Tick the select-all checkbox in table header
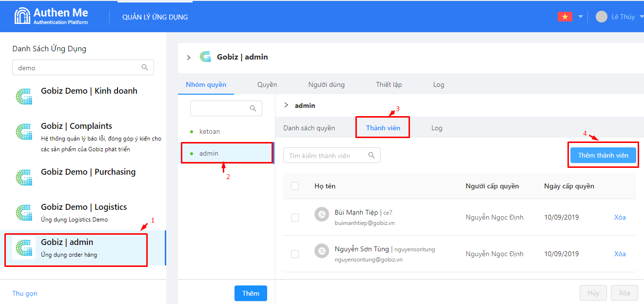The image size is (644, 304). (295, 186)
